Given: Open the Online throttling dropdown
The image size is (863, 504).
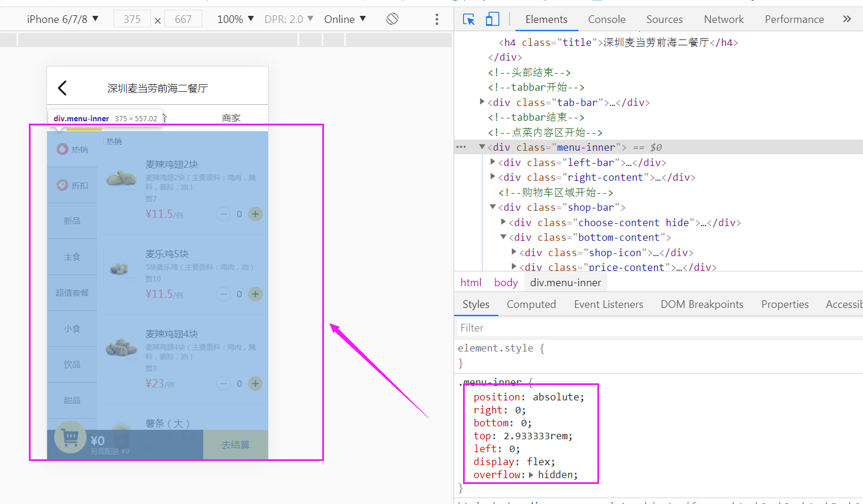Looking at the screenshot, I should pos(345,19).
